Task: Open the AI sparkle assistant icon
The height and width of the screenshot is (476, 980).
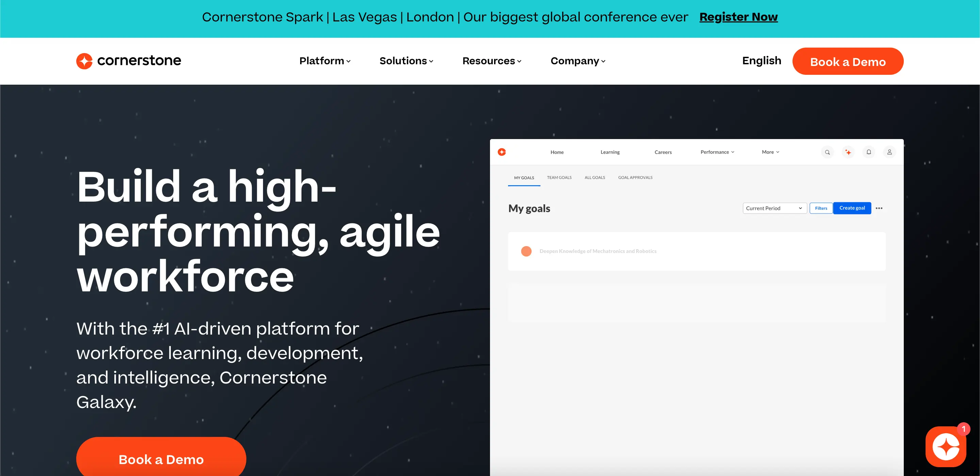Action: (848, 152)
